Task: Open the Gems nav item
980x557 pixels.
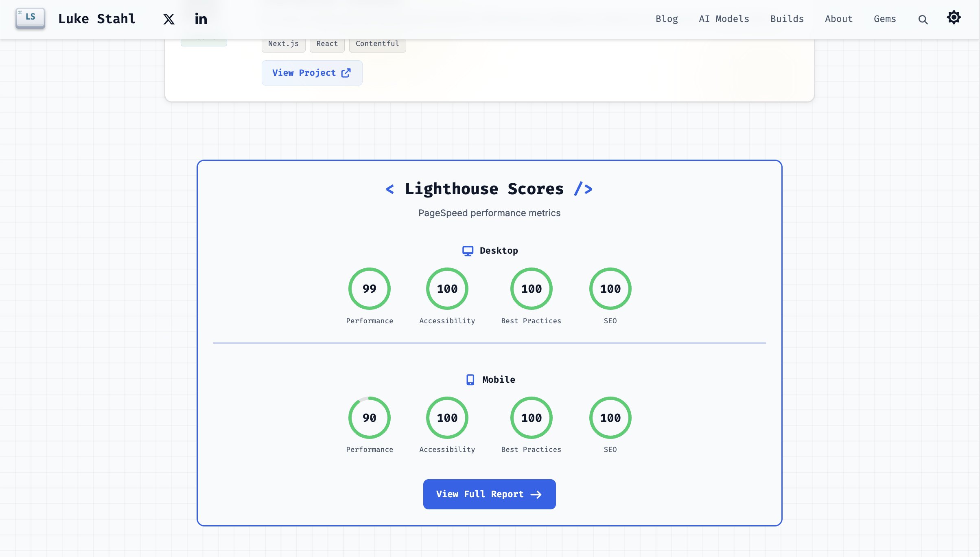Action: 885,19
